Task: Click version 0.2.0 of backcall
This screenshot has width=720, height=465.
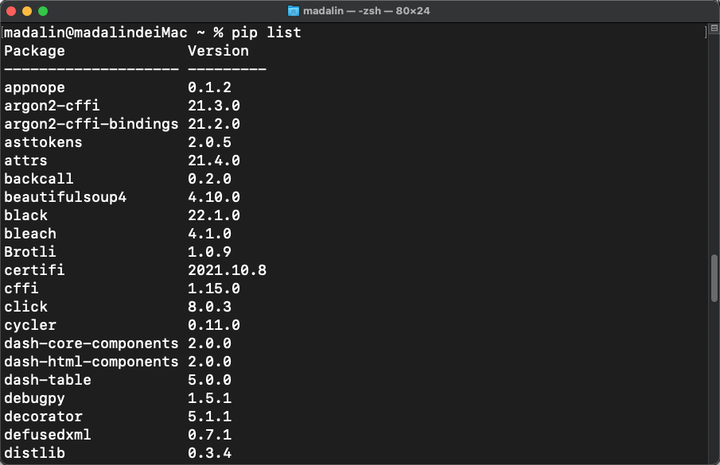Action: pyautogui.click(x=209, y=179)
